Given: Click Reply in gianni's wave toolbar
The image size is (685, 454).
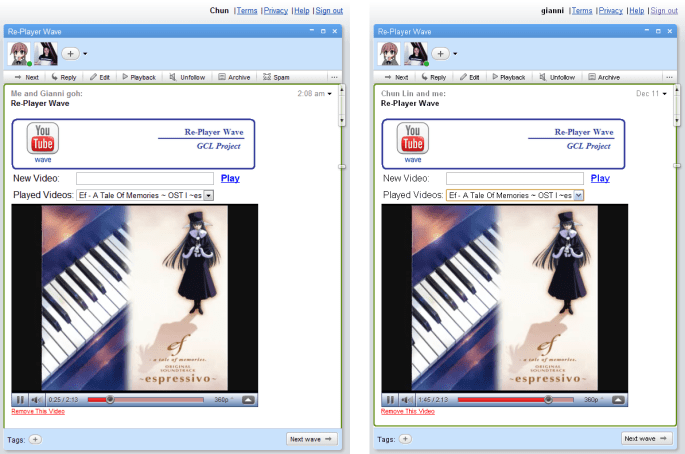Looking at the screenshot, I should (x=433, y=77).
